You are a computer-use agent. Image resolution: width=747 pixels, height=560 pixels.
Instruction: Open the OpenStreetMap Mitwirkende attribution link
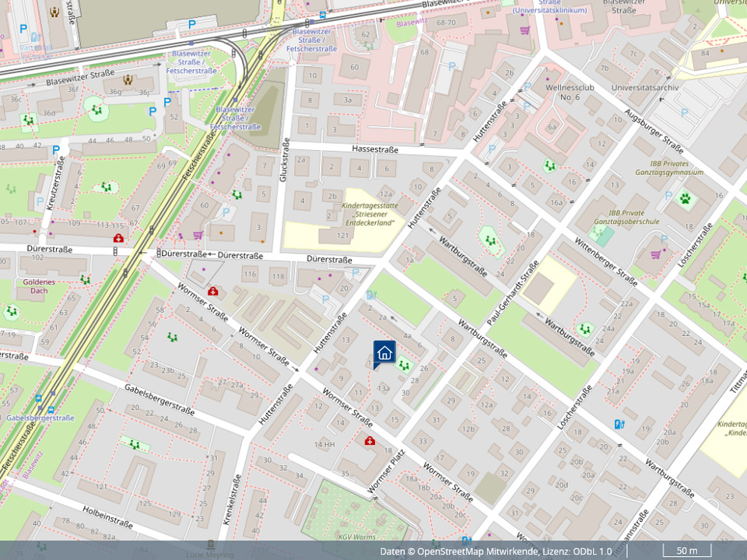coord(478,551)
